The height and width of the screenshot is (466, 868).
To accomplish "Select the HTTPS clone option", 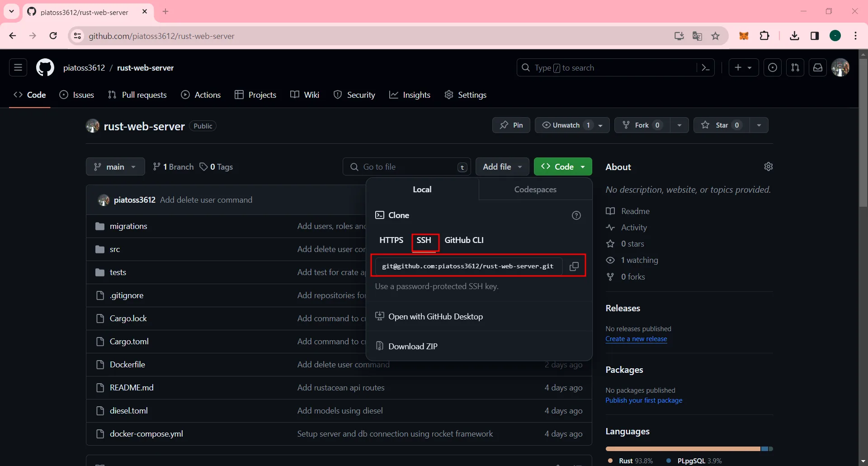I will (x=392, y=240).
